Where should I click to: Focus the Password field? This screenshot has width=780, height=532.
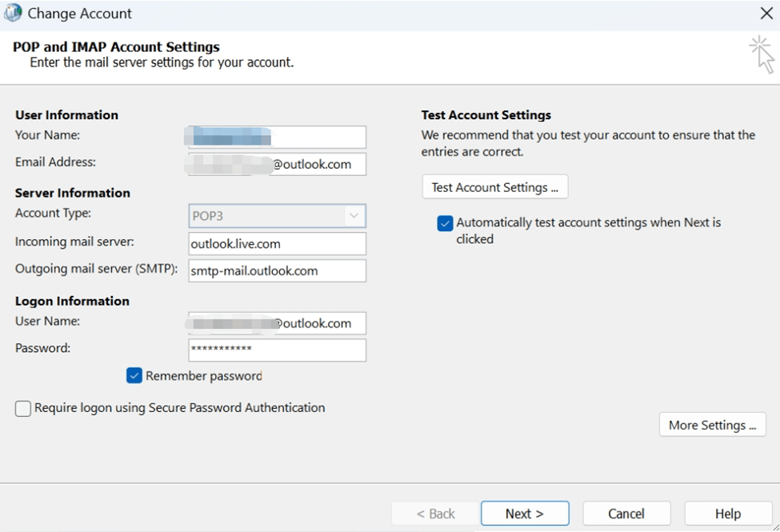277,350
